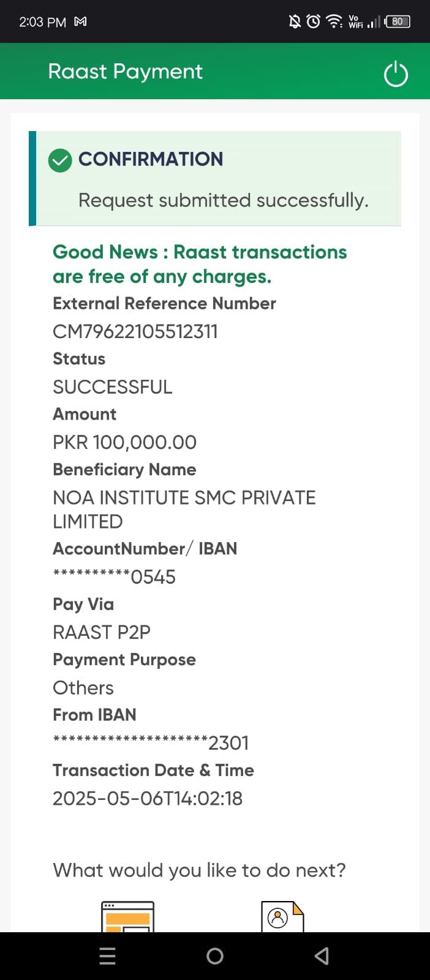Tap the transaction date and time value
The width and height of the screenshot is (430, 980).
pos(148,798)
